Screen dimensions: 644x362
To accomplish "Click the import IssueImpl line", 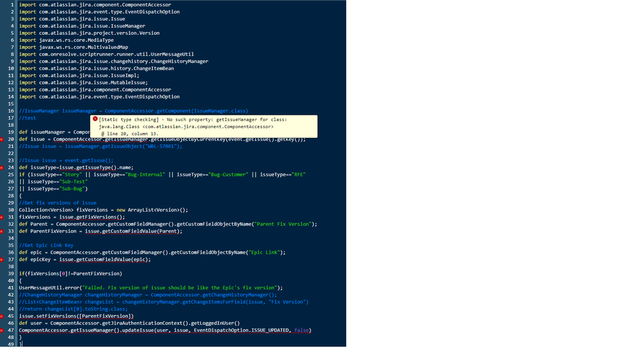I will tap(79, 75).
